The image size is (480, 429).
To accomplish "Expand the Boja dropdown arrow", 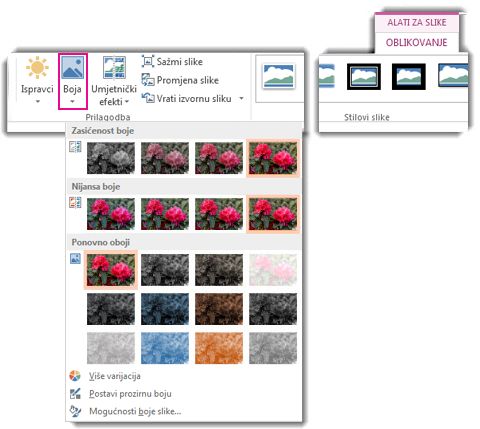I will coord(73,101).
